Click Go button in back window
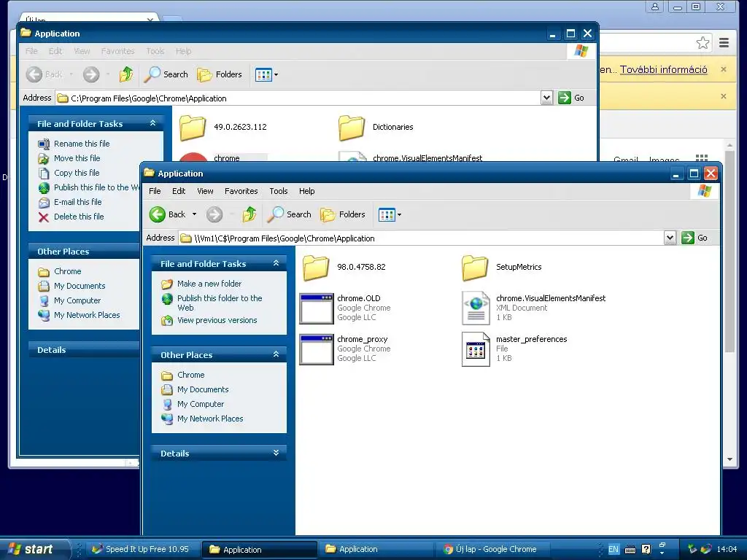Image resolution: width=747 pixels, height=560 pixels. point(571,98)
